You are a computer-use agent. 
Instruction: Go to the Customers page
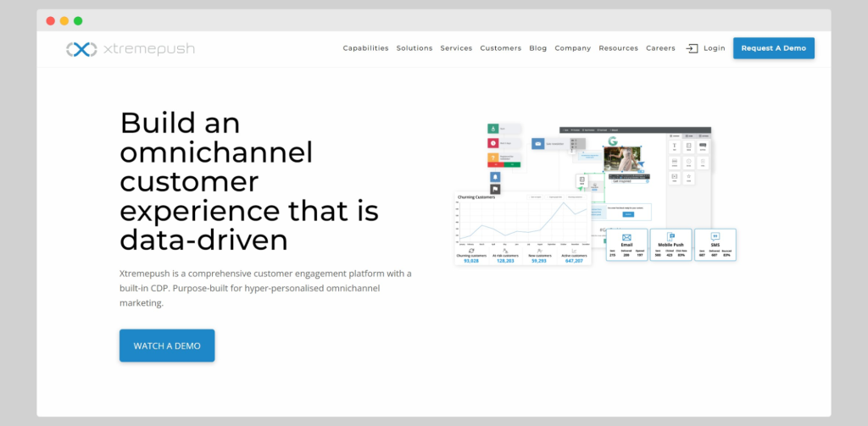pyautogui.click(x=500, y=48)
